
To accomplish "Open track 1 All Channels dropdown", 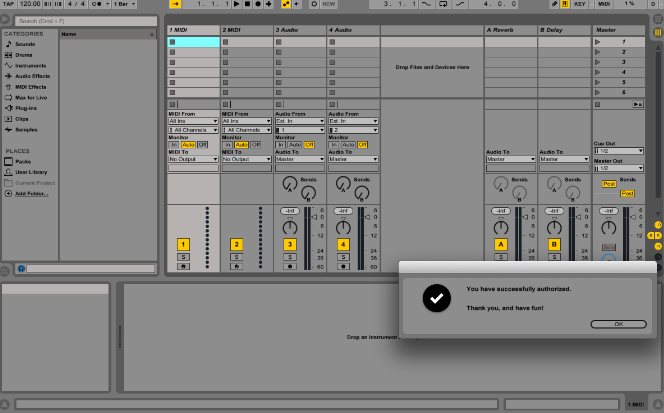I will 193,130.
